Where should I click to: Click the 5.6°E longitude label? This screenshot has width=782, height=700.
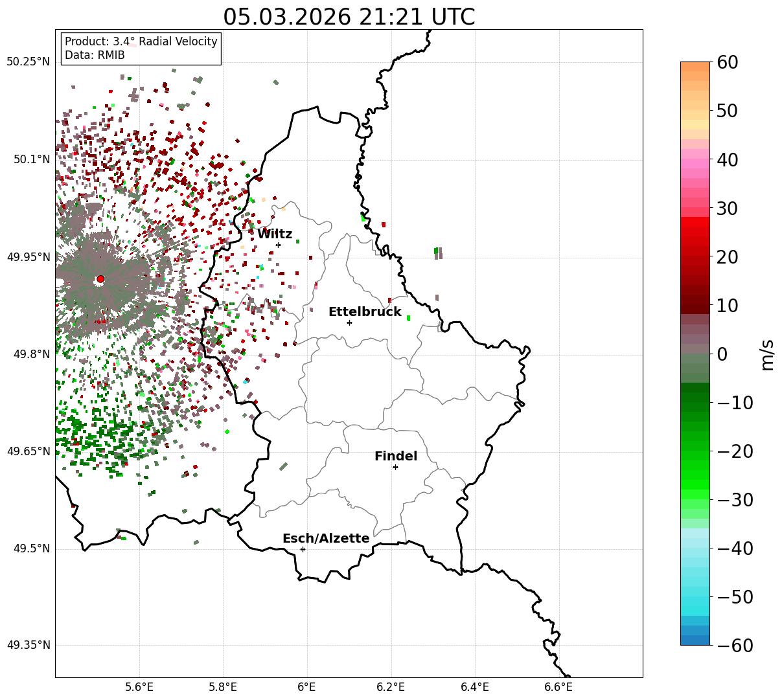139,687
